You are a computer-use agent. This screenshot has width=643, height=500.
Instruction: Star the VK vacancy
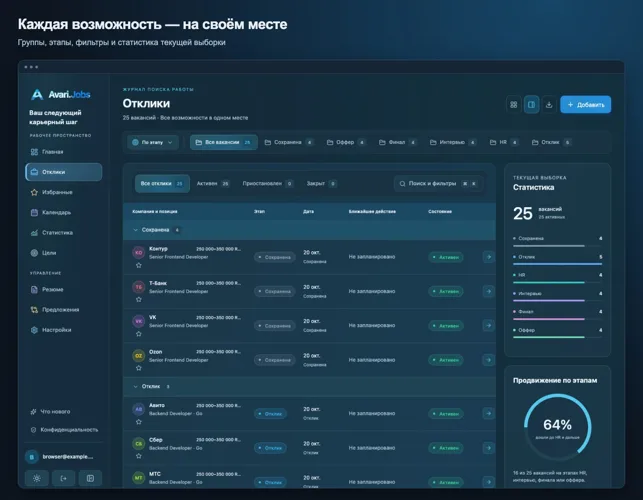click(139, 333)
